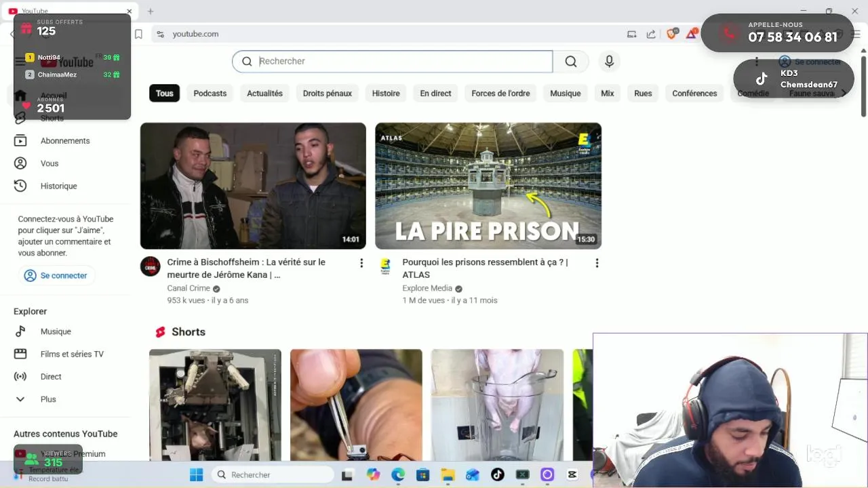Select the Histoire chip
The width and height of the screenshot is (868, 488).
386,94
